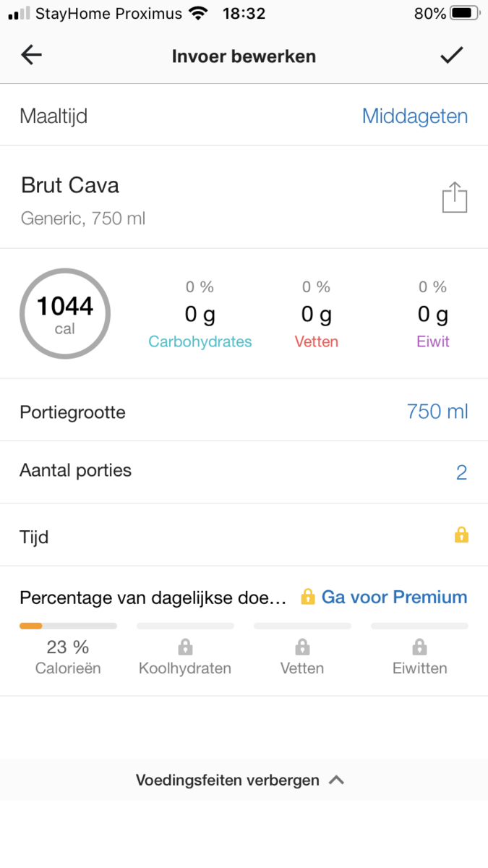The width and height of the screenshot is (488, 868).
Task: Change the 750 ml portion size
Action: click(437, 412)
